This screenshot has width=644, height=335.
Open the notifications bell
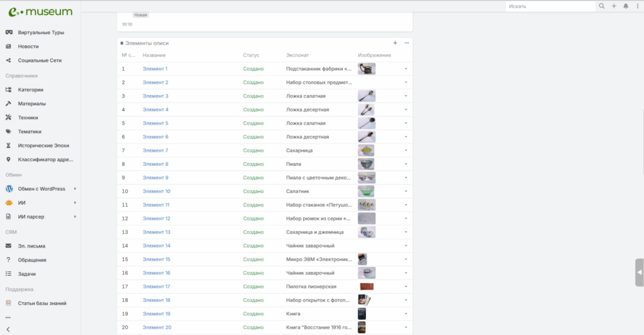pos(626,6)
